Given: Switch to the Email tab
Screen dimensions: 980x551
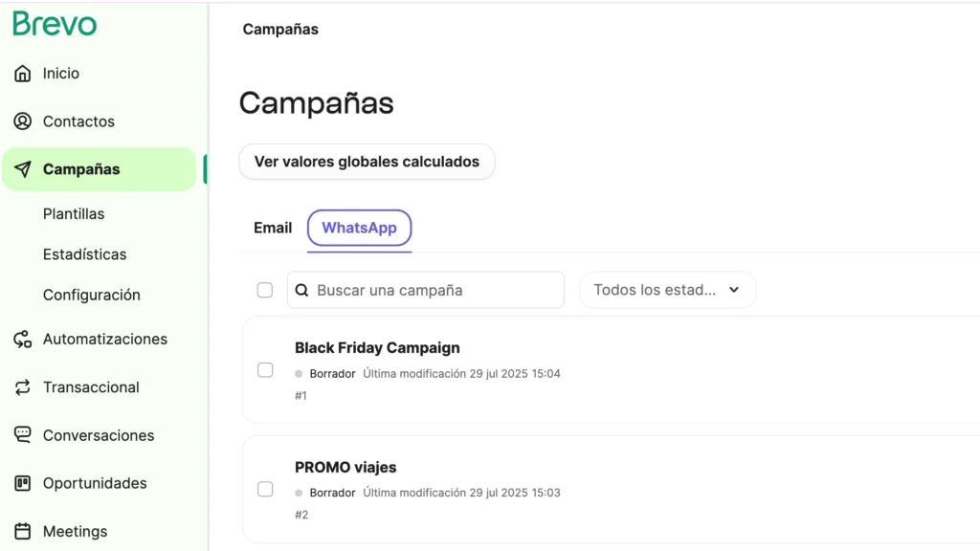Looking at the screenshot, I should point(273,228).
